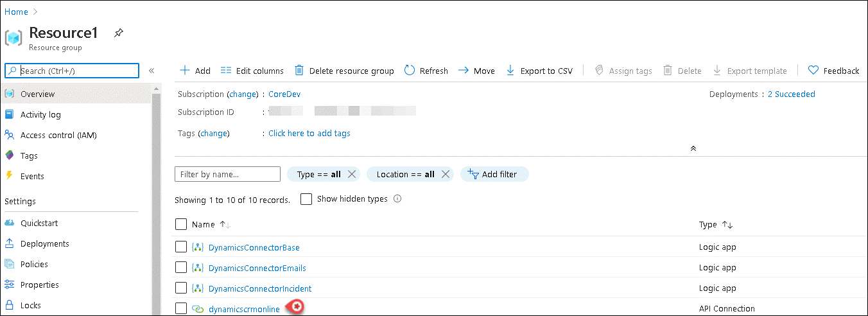Remove the Location == all filter
The height and width of the screenshot is (316, 868).
tap(446, 174)
